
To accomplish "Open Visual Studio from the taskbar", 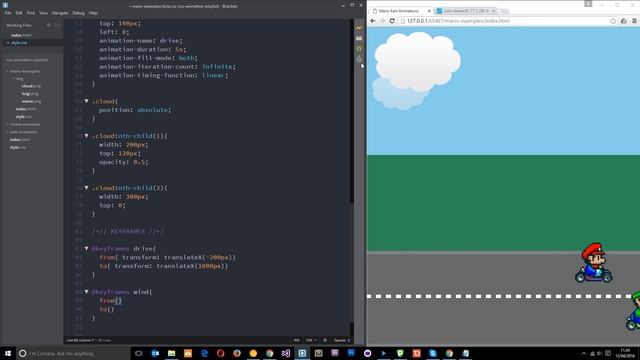I will coord(286,353).
